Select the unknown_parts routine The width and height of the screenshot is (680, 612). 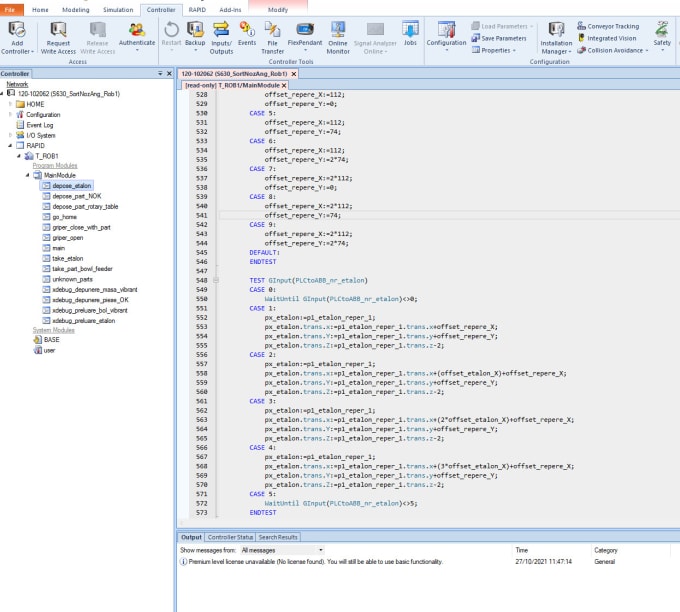(x=67, y=279)
